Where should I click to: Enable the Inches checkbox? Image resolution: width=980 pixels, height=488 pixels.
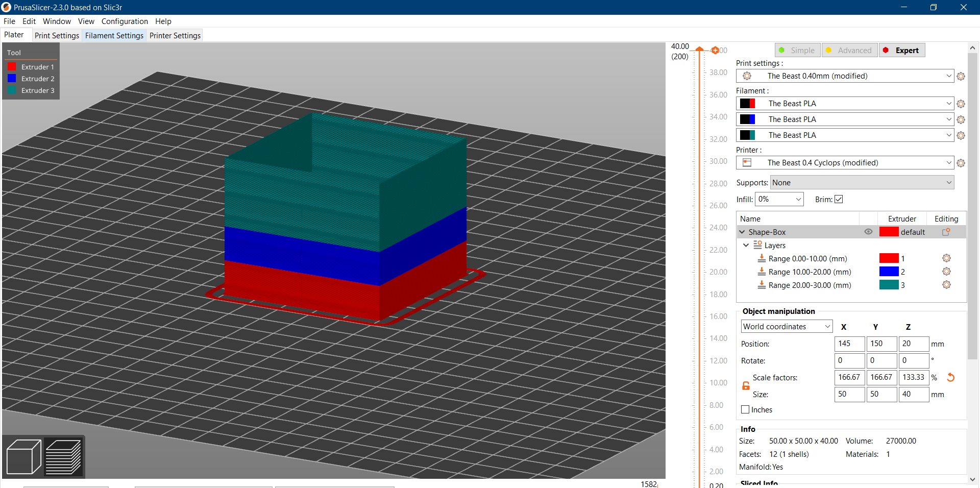(x=745, y=409)
